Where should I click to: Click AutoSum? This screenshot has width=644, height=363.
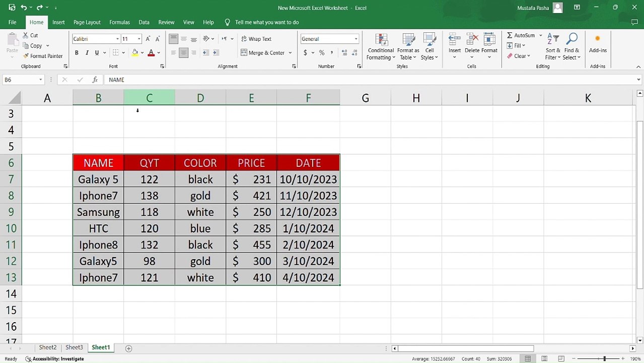[x=521, y=35]
